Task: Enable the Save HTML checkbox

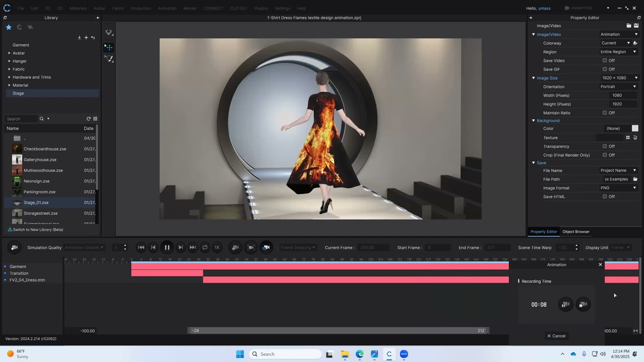Action: (x=605, y=197)
